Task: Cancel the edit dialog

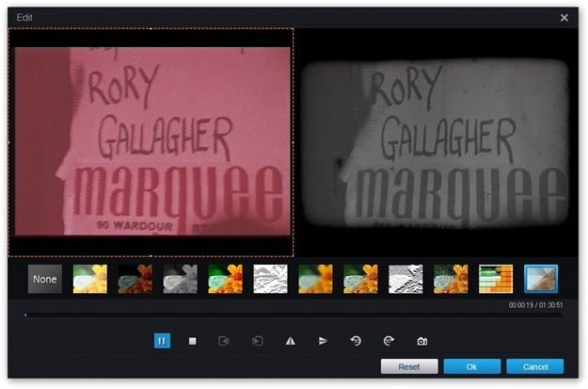Action: 535,366
